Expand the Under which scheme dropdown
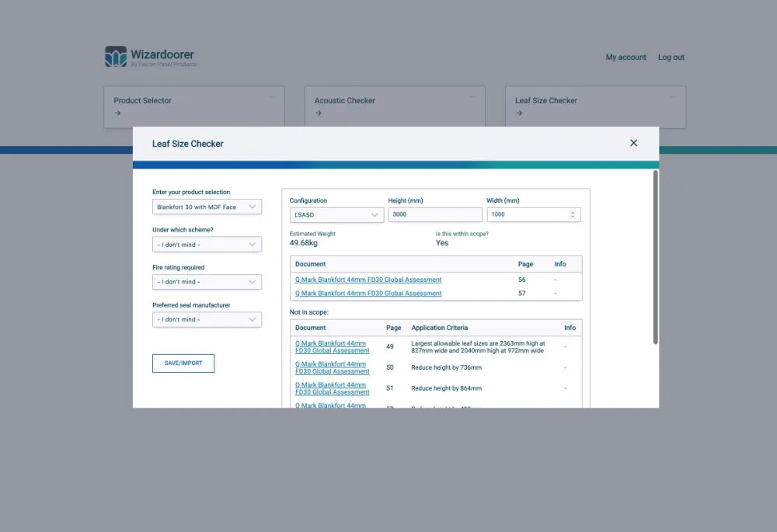777x532 pixels. (207, 244)
